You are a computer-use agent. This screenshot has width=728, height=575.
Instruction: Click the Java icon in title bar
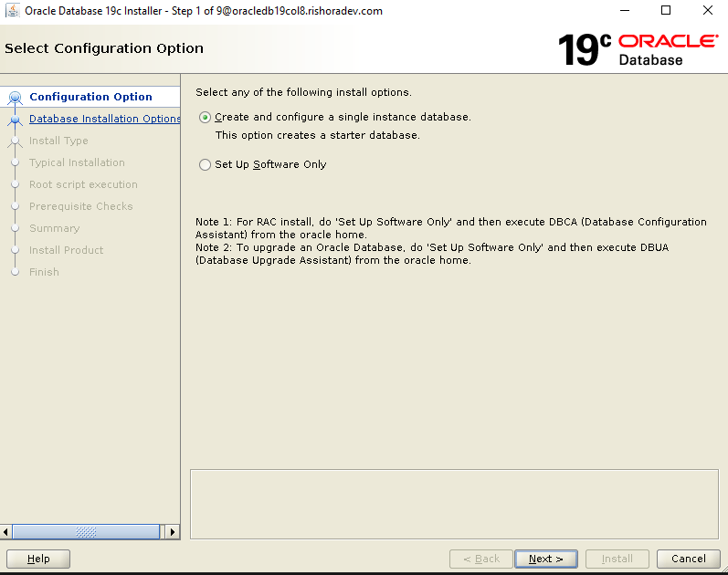pos(13,11)
